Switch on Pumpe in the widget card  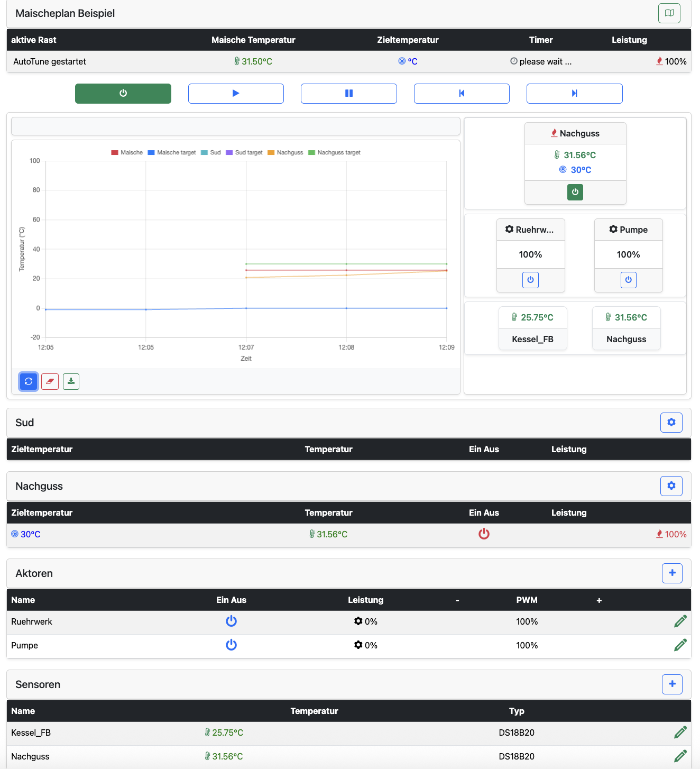628,280
